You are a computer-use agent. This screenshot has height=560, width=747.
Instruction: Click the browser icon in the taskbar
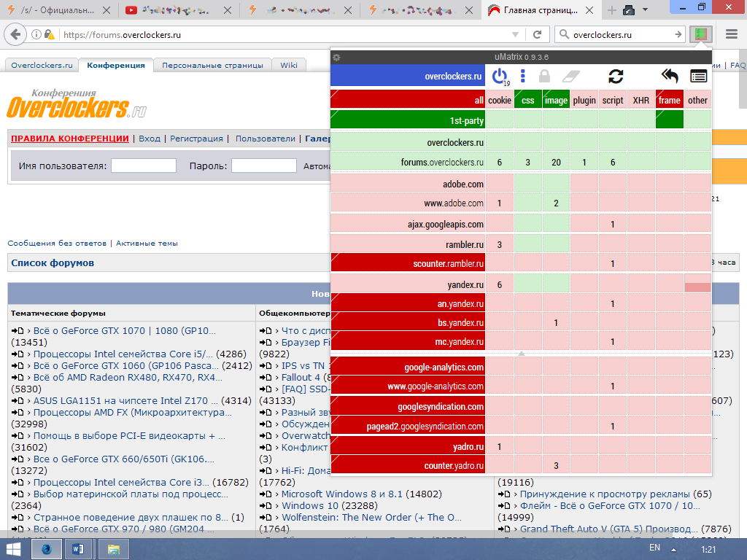46,550
